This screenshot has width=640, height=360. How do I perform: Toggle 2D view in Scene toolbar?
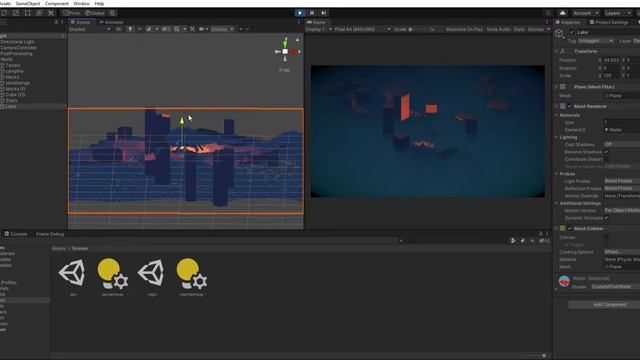click(x=118, y=29)
